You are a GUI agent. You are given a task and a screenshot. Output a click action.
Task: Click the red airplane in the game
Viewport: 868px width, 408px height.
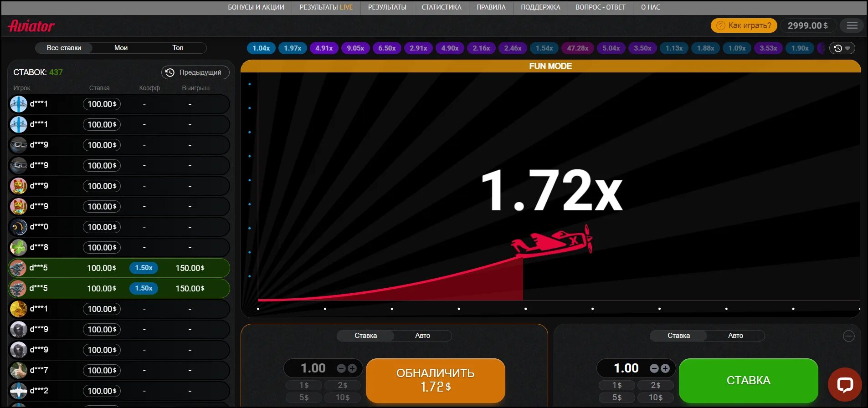(552, 240)
